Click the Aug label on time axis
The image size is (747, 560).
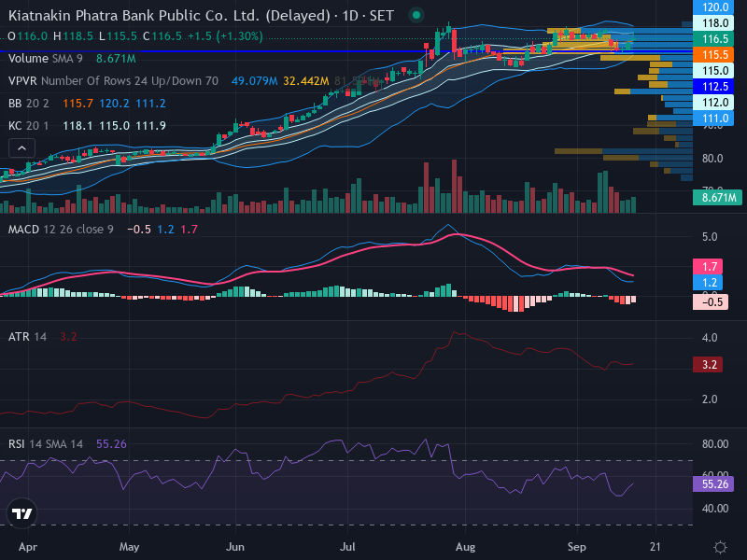465,547
